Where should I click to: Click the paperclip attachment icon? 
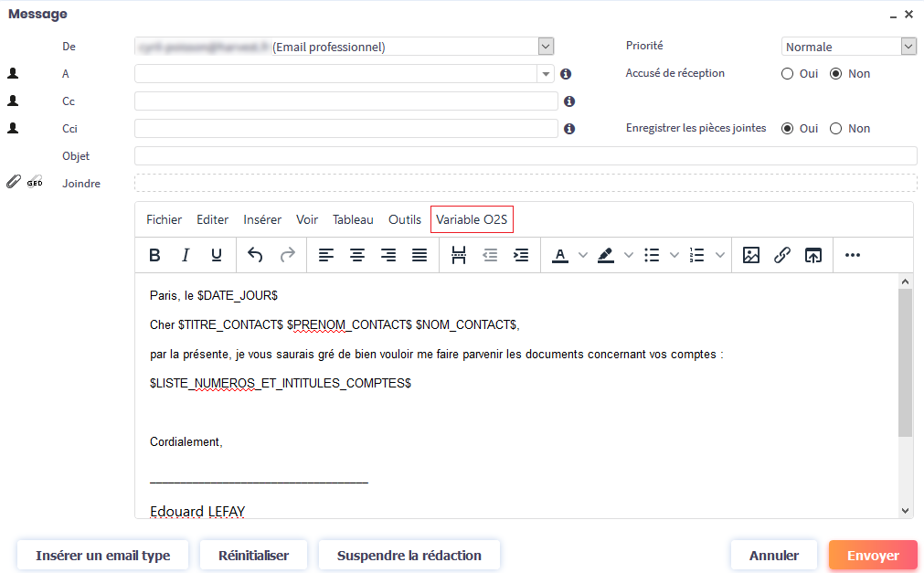coord(13,183)
